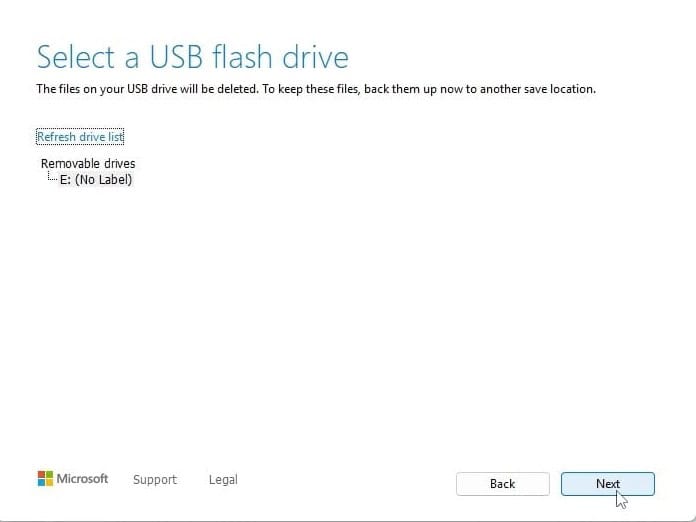Click the green square of the Microsoft logo
Screen dimensions: 696x522
[x=49, y=475]
